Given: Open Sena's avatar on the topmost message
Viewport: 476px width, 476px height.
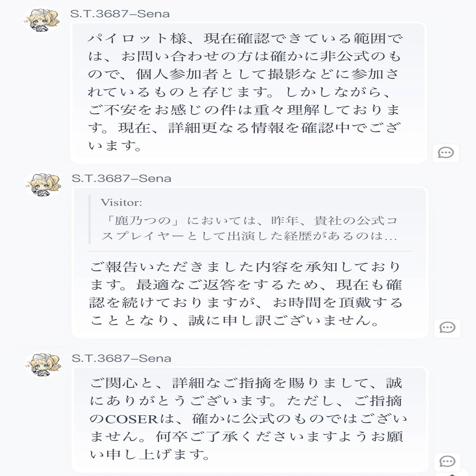Looking at the screenshot, I should coord(41,20).
